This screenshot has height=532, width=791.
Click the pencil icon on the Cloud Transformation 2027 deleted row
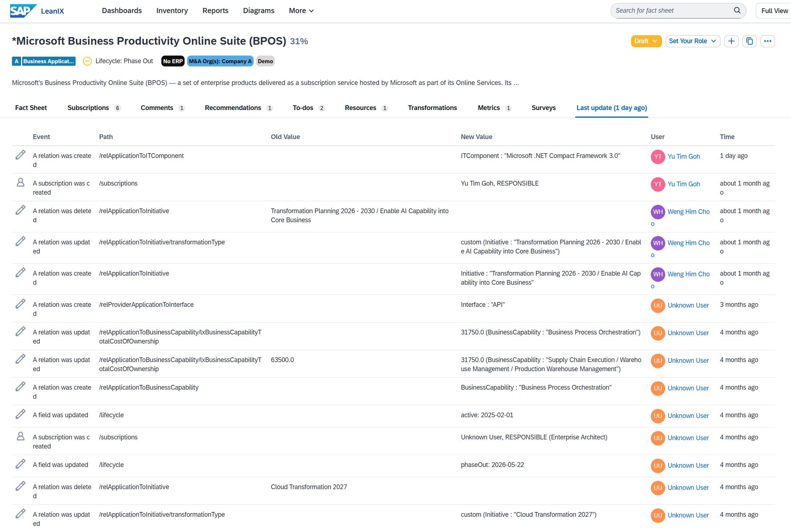pyautogui.click(x=20, y=486)
